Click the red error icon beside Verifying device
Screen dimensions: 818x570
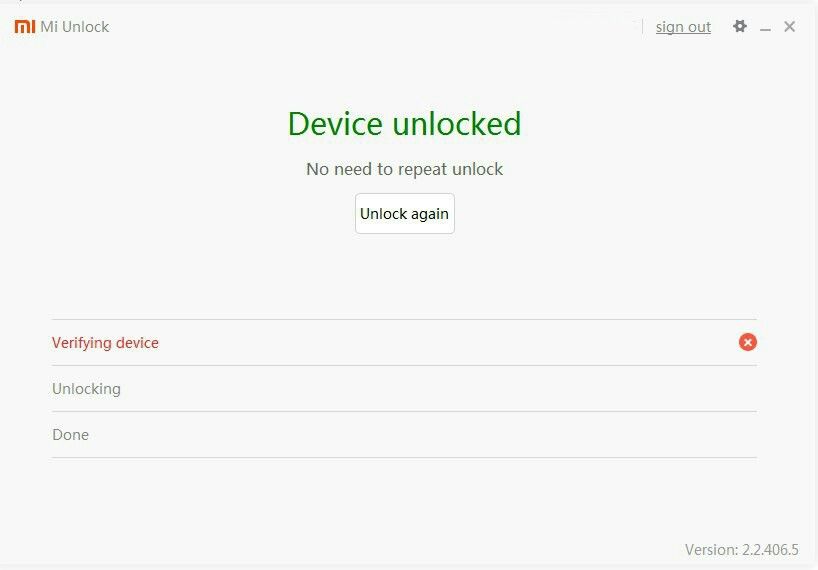(x=748, y=342)
